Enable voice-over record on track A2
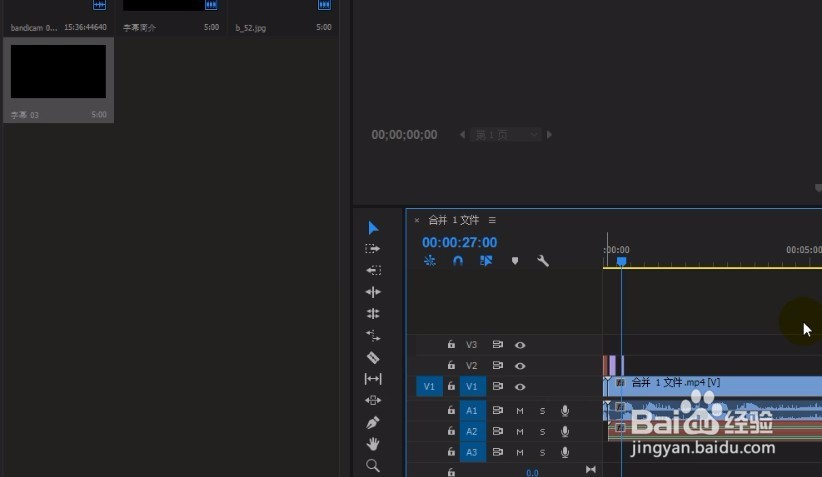 pos(565,431)
